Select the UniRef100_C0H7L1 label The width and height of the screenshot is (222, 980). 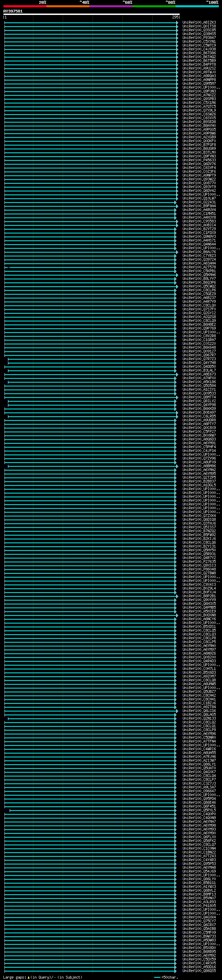[199, 669]
